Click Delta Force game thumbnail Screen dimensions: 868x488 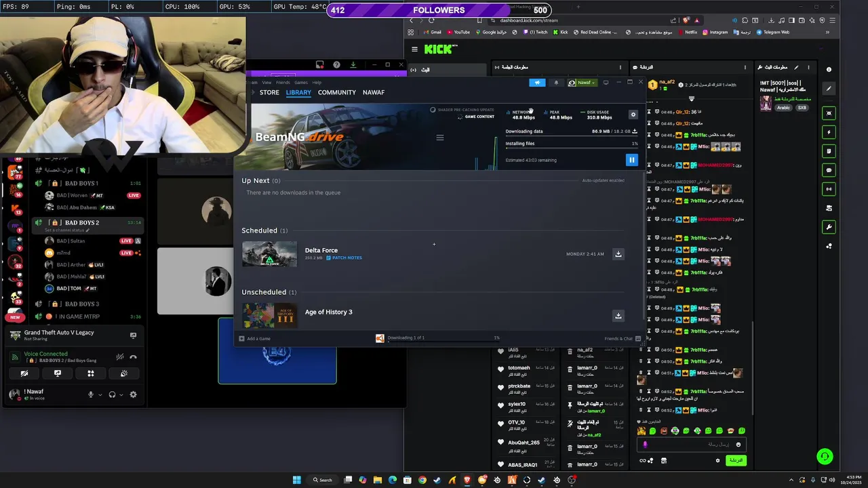(269, 254)
